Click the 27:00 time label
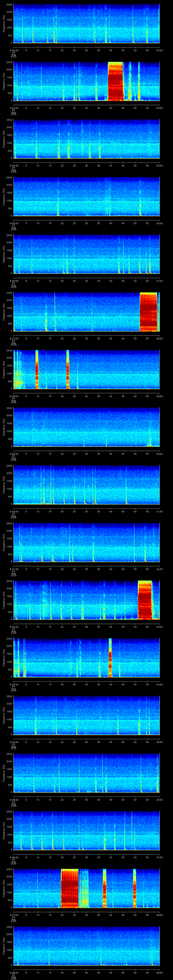Screen dimensions: 173x980 [x=159, y=281]
